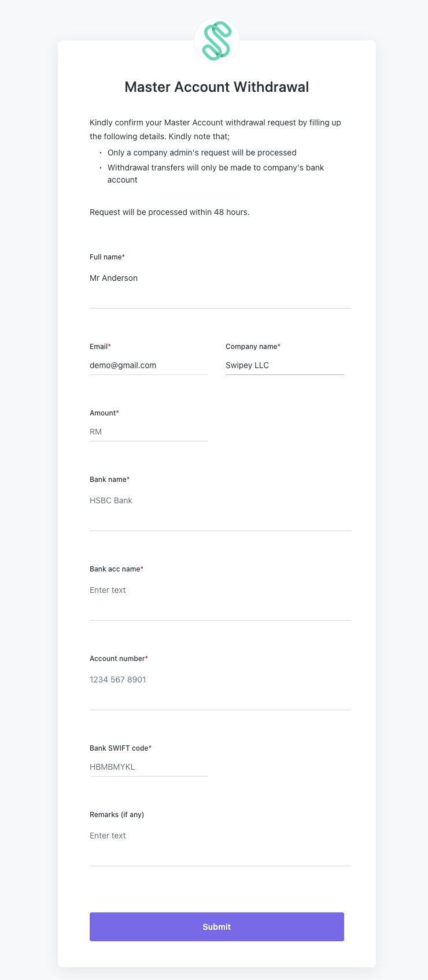Click the company admin's request bullet
The image size is (428, 980).
click(x=202, y=153)
